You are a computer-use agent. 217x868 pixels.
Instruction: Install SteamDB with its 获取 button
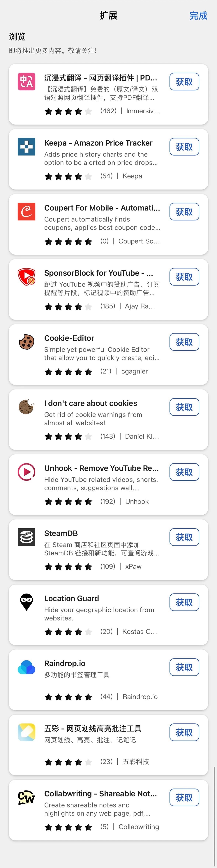click(184, 537)
